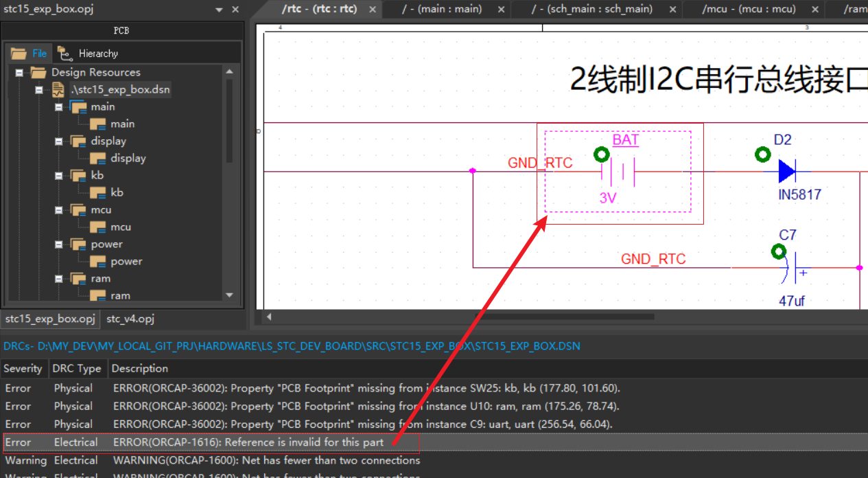Collapse the display schematic folder node
868x478 pixels.
59,141
